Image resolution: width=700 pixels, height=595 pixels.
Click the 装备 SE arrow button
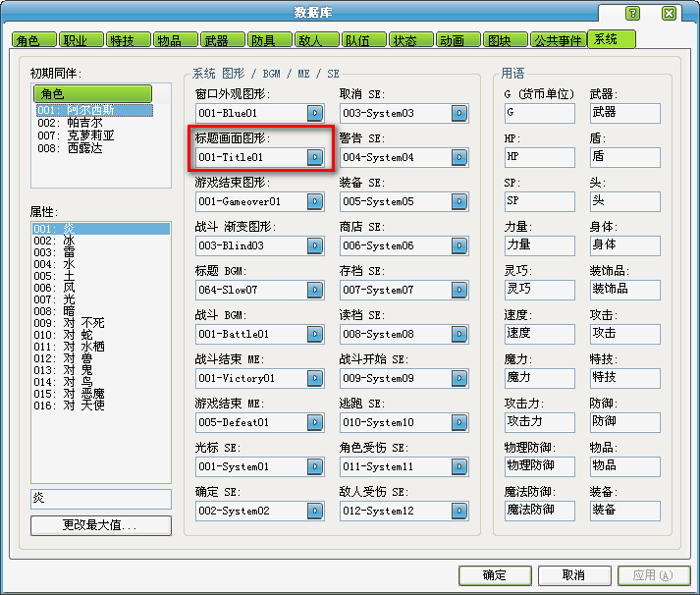(x=458, y=201)
